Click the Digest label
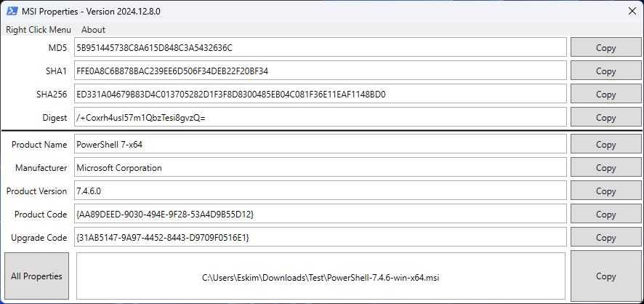Screen dimensions: 644x304 point(55,118)
